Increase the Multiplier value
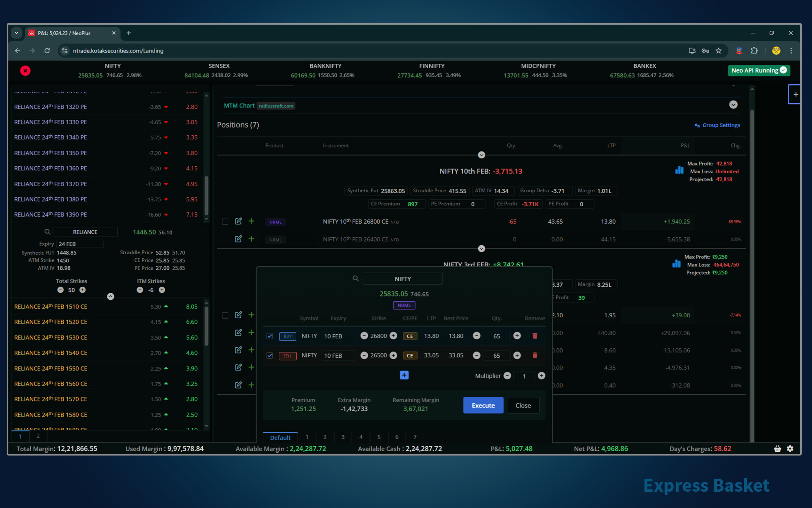 [x=541, y=376]
